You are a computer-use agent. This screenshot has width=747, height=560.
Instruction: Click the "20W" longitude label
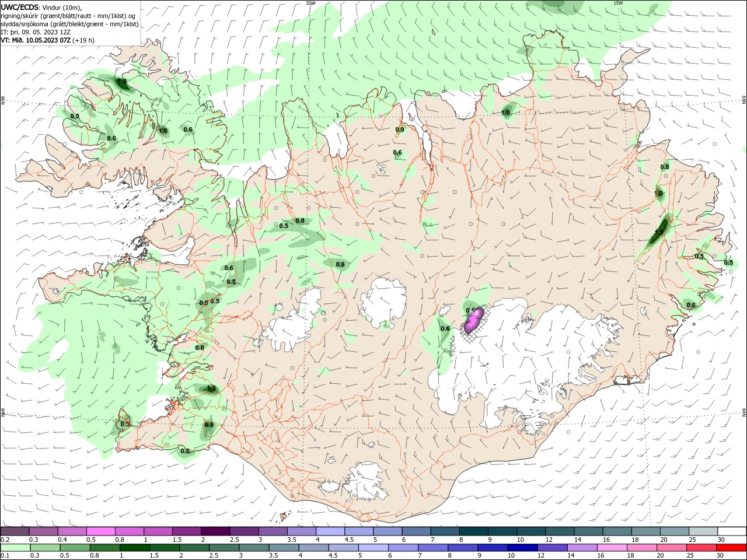310,3
